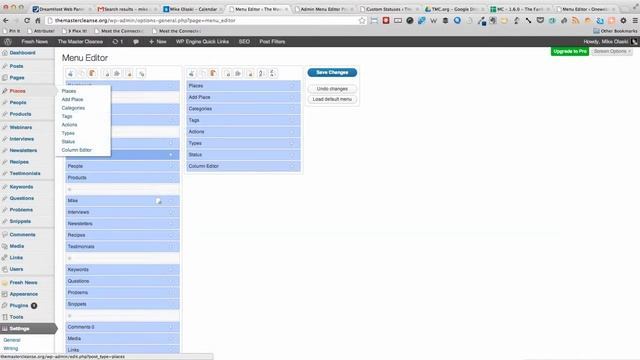
Task: Expand Column Editor row in submenu column
Action: click(x=292, y=166)
